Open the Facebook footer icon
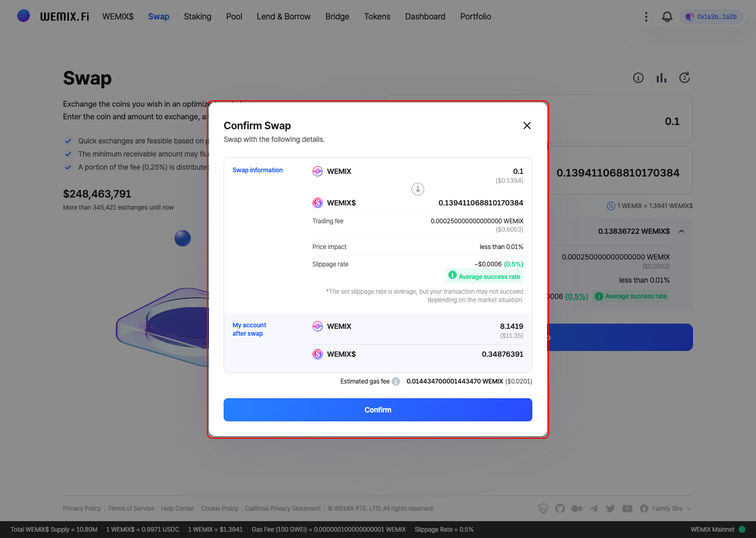Screen dimensions: 756x538 [644, 509]
